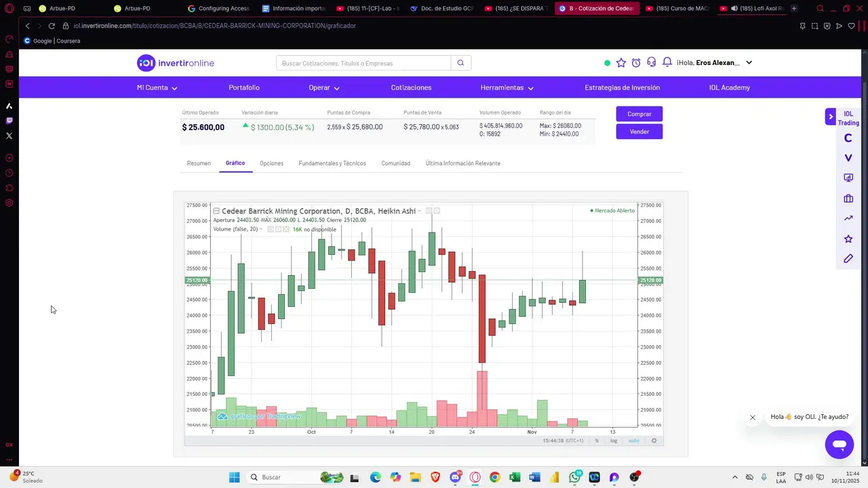Click the search magnifier button
Viewport: 868px width, 488px height.
click(460, 63)
